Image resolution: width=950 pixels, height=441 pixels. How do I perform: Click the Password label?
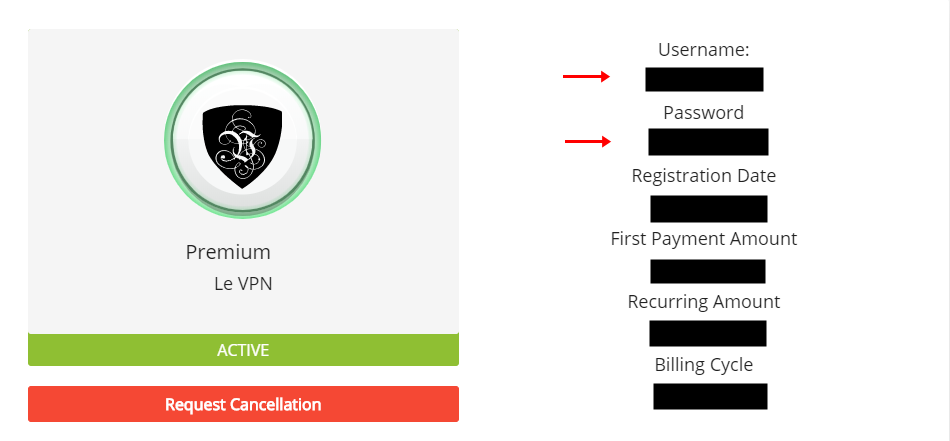(x=703, y=113)
